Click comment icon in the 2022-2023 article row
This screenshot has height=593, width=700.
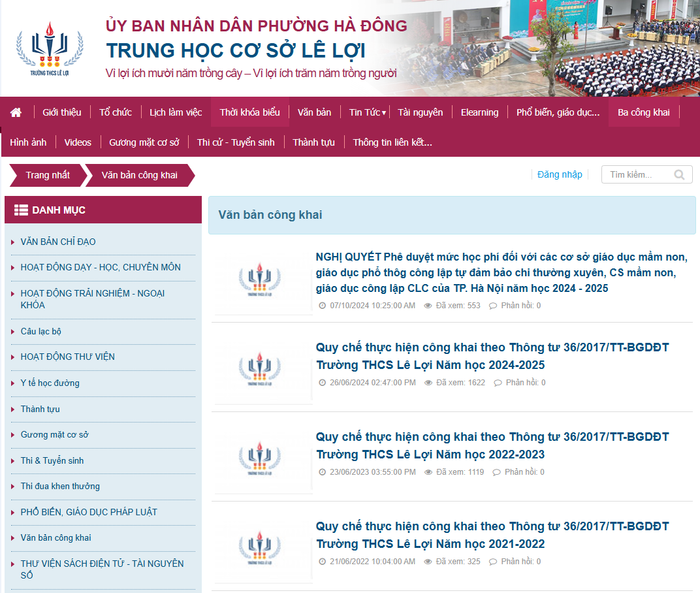pyautogui.click(x=496, y=472)
